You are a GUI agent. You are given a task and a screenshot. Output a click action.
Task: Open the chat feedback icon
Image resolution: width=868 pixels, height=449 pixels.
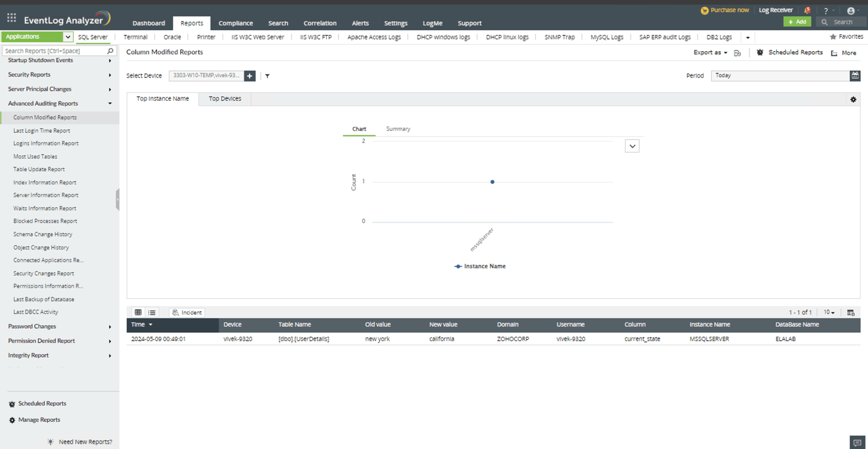857,442
